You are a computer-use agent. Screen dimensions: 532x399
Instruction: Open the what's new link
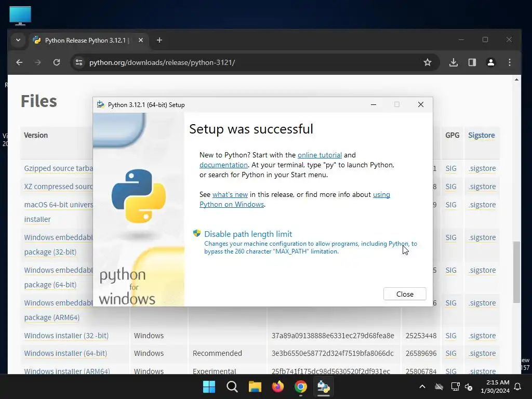click(x=230, y=194)
